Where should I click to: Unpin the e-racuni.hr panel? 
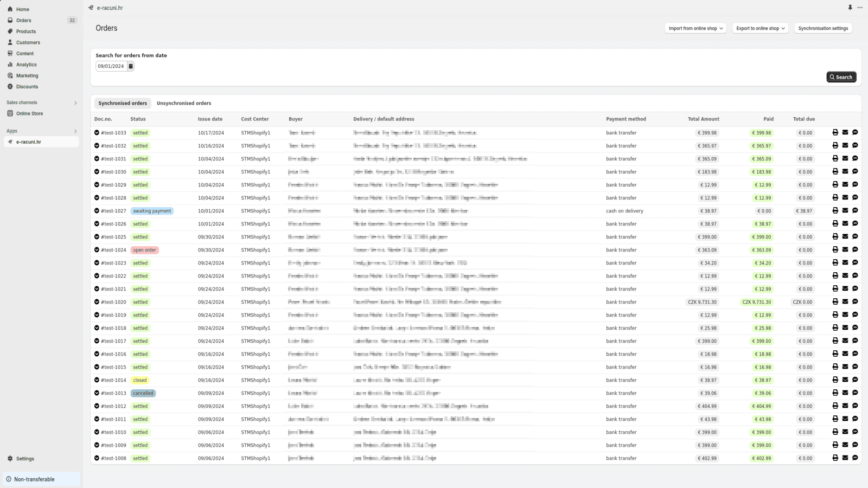click(850, 8)
